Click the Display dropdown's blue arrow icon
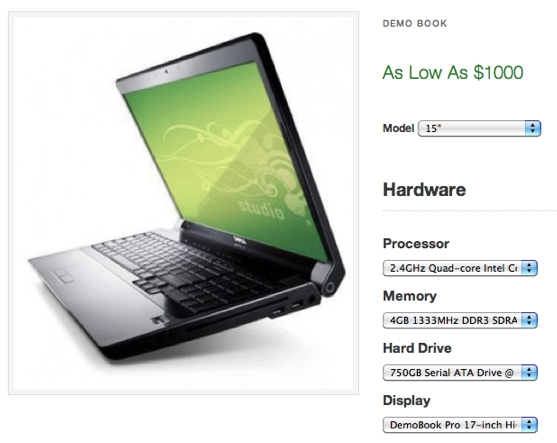Screen dimensions: 557x443 point(529,425)
